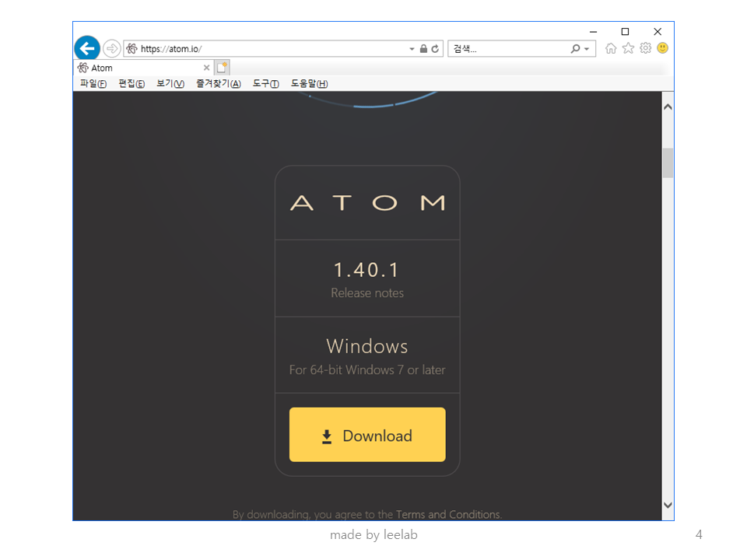Screen dimensions: 747x560
Task: Open favorites with the star icon
Action: pos(629,48)
